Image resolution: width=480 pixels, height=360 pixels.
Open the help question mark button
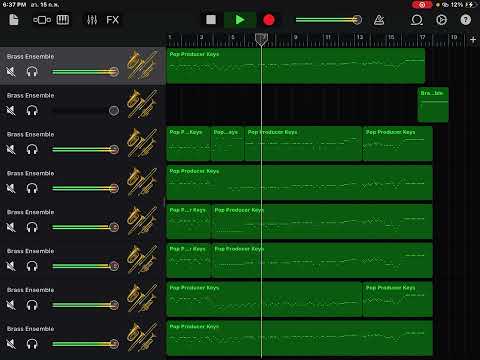(x=466, y=20)
